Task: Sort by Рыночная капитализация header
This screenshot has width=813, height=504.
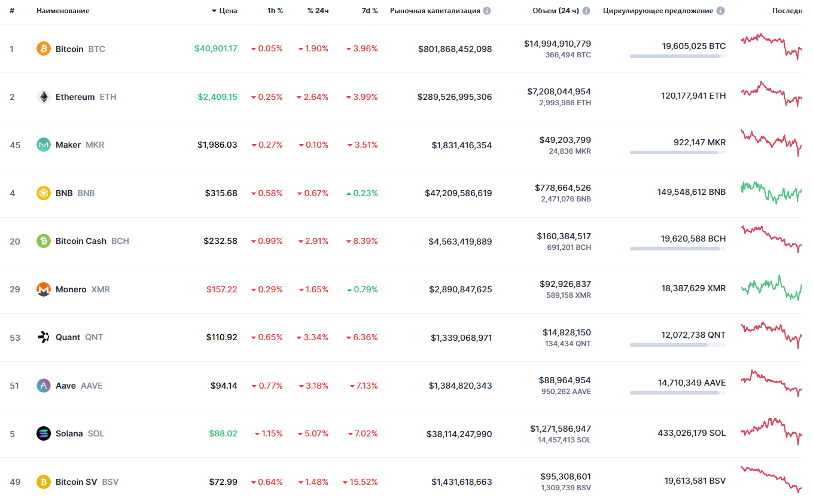Action: point(435,11)
